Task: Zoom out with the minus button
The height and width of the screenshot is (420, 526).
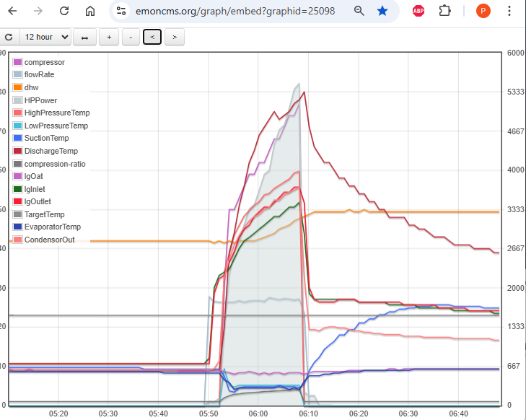Action: 131,37
